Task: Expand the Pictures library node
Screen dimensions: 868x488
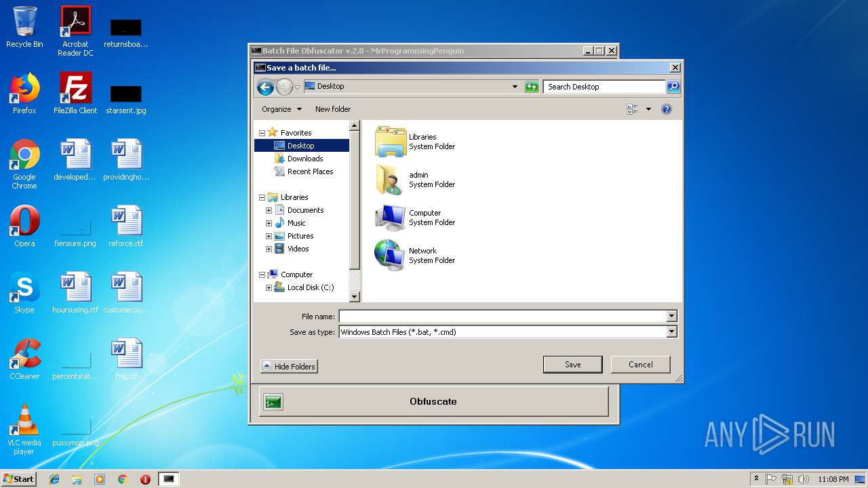Action: point(269,236)
